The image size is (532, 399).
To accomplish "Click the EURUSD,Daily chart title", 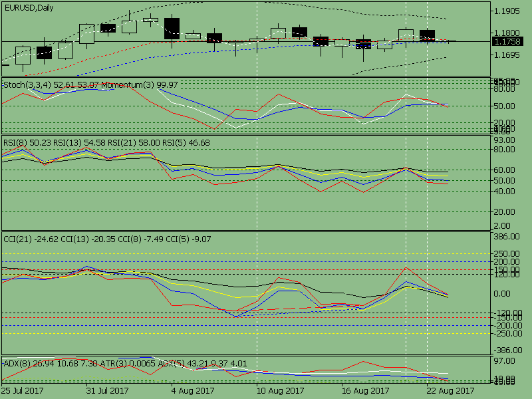I will (29, 8).
